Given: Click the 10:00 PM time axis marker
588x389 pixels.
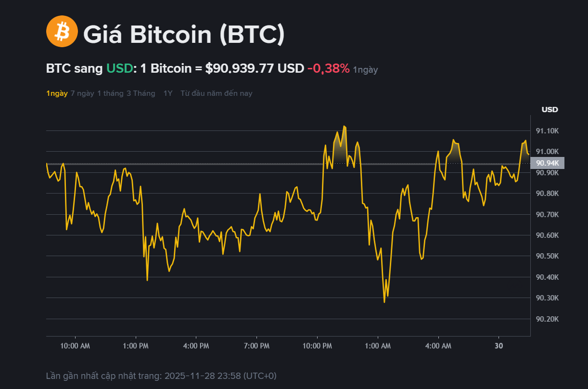Looking at the screenshot, I should click(317, 346).
